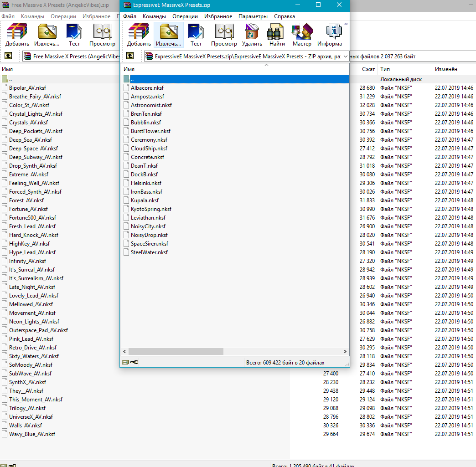Select Leviathan.nksf file
476x467 pixels.
coord(148,218)
